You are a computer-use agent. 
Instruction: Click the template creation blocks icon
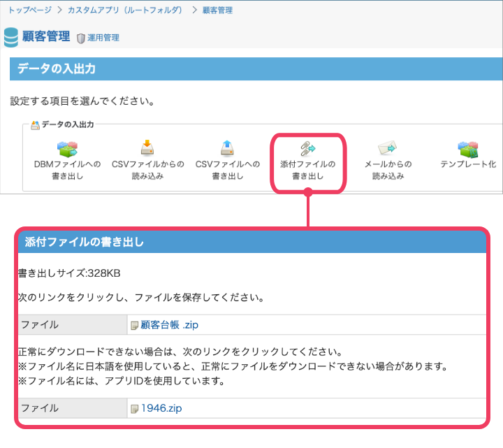point(468,150)
